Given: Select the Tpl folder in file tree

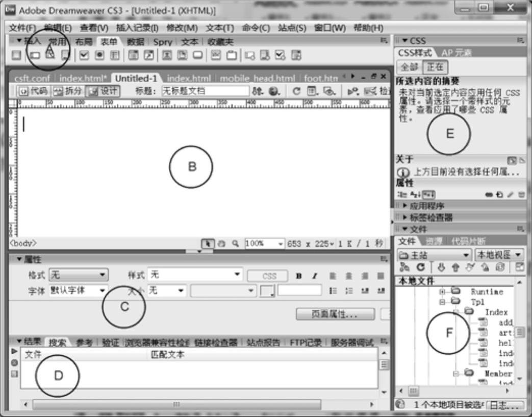Looking at the screenshot, I should (478, 302).
